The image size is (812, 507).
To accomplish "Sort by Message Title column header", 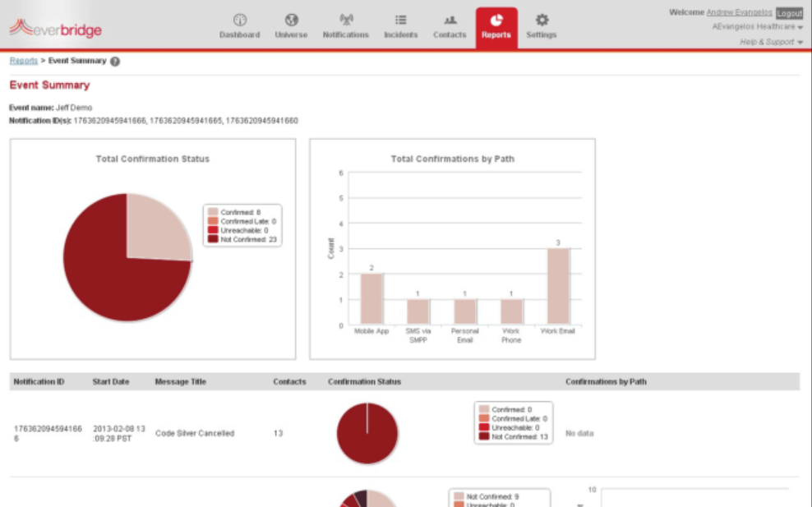I will tap(180, 381).
